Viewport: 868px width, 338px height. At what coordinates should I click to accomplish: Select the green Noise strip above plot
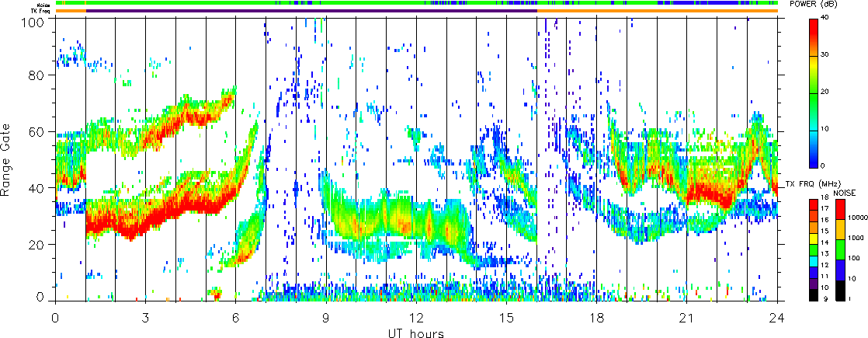click(416, 3)
